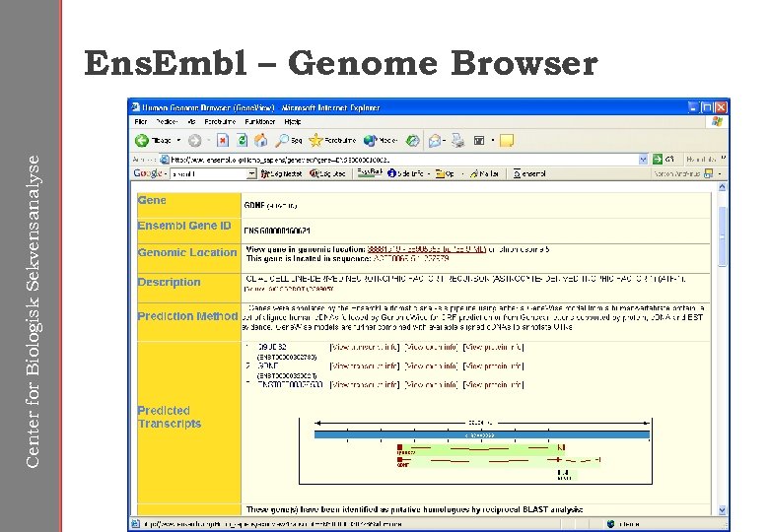Click the green Gå go button

click(x=664, y=160)
